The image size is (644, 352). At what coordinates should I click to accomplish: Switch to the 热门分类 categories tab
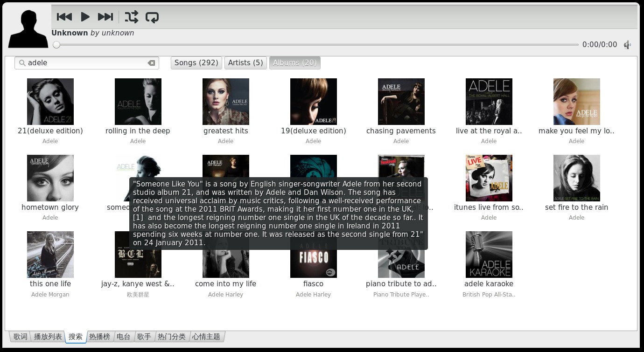[x=172, y=337]
